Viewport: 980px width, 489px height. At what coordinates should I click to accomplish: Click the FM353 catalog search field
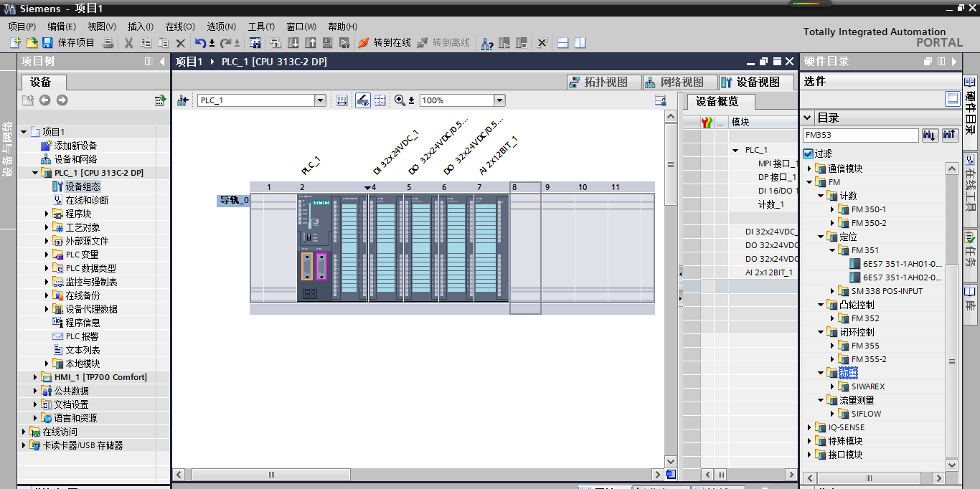(x=860, y=135)
